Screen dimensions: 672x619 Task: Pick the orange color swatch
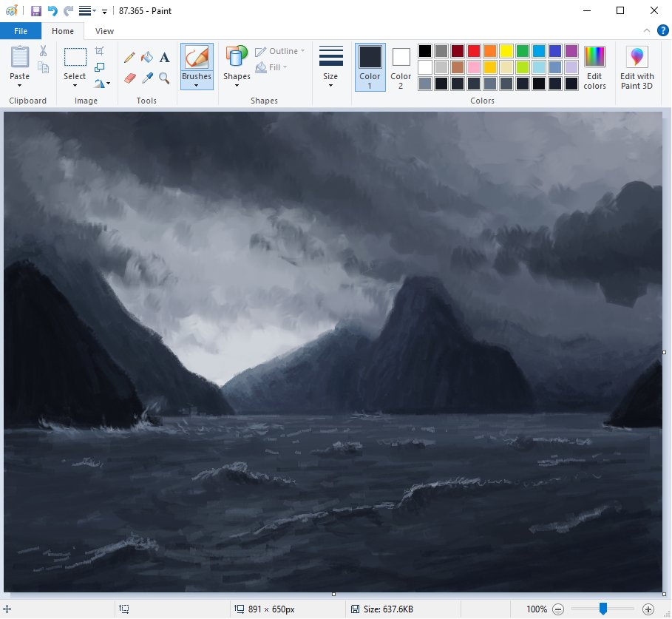coord(490,51)
